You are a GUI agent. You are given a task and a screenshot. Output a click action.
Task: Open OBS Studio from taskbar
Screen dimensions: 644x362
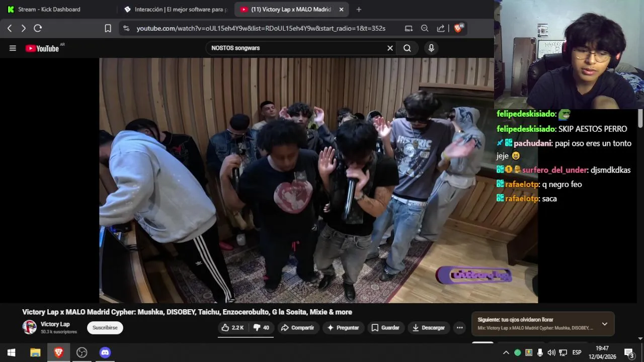(x=82, y=352)
